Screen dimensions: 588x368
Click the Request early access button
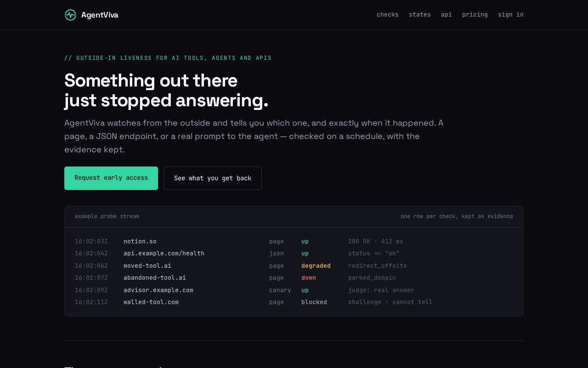pyautogui.click(x=111, y=178)
